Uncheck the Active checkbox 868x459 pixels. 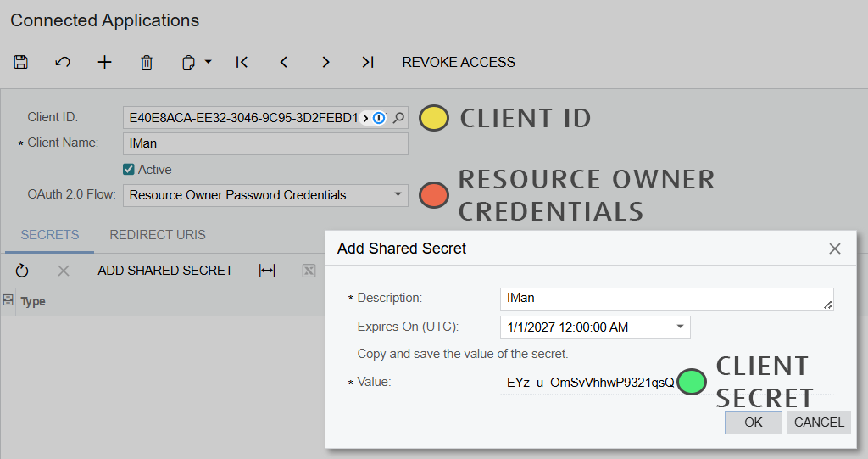[129, 170]
